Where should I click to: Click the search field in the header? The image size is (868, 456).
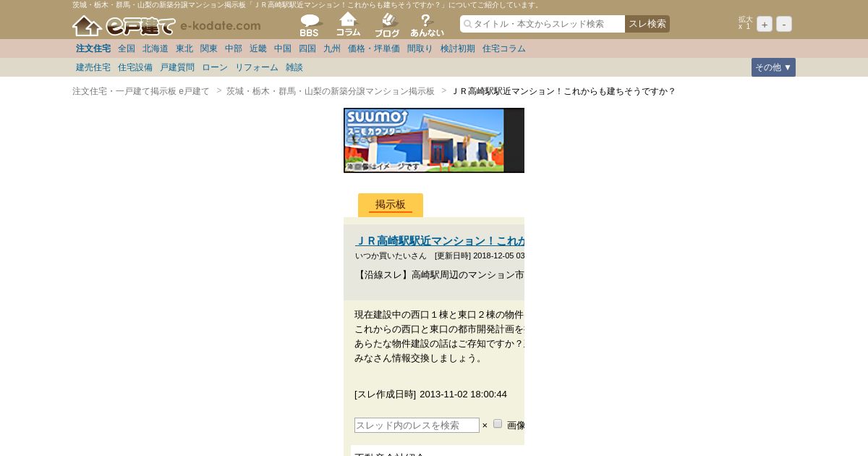(x=542, y=24)
